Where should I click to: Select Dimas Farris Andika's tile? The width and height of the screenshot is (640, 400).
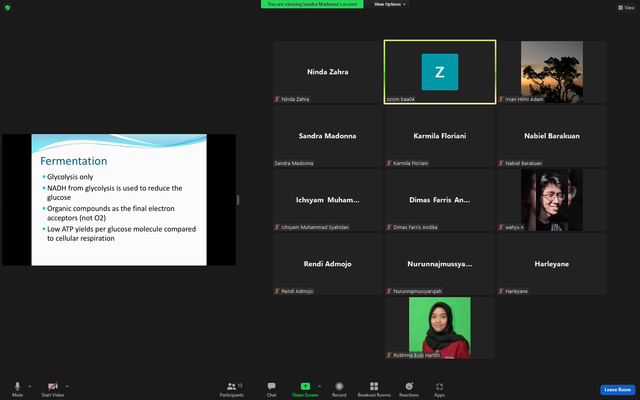[x=440, y=200]
